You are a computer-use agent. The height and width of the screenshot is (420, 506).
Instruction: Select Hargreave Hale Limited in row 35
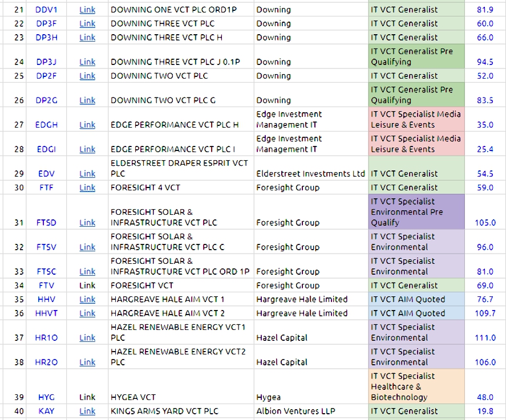pyautogui.click(x=311, y=299)
